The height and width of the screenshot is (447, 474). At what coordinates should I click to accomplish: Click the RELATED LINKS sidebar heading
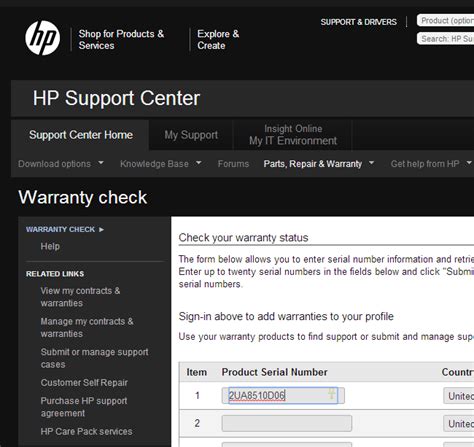click(x=55, y=274)
